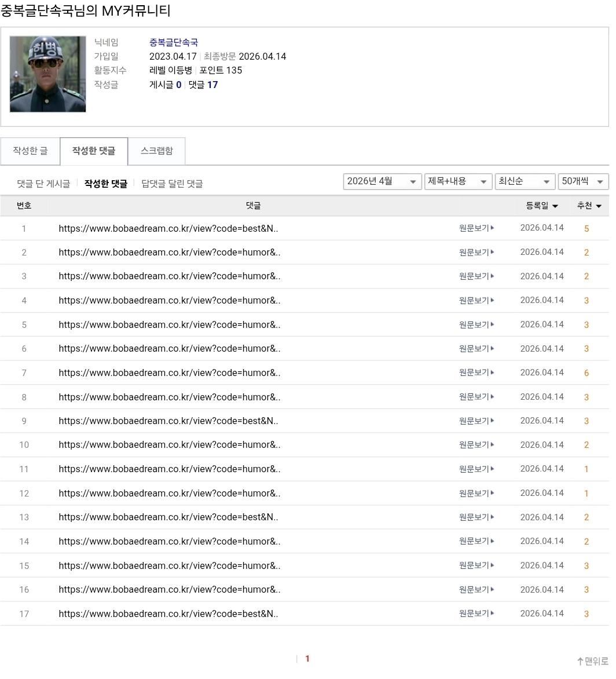Image resolution: width=616 pixels, height=679 pixels.
Task: Switch to the 작성한 글 tab
Action: [30, 151]
